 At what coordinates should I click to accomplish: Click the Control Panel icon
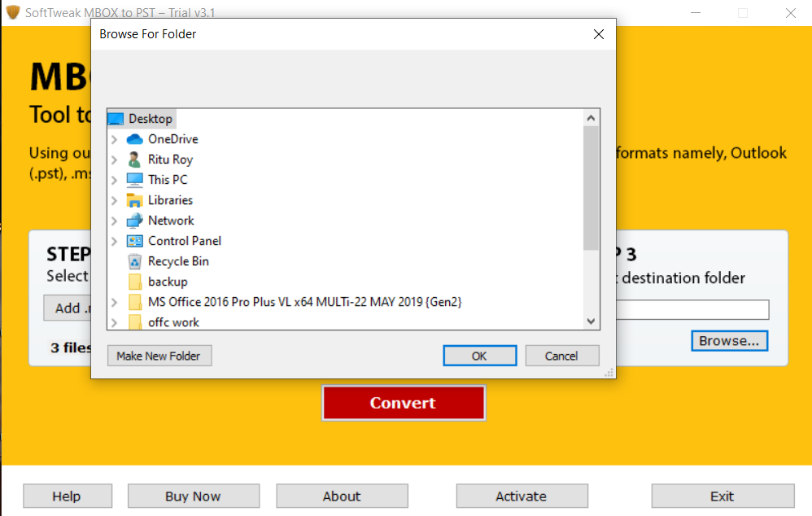click(134, 241)
